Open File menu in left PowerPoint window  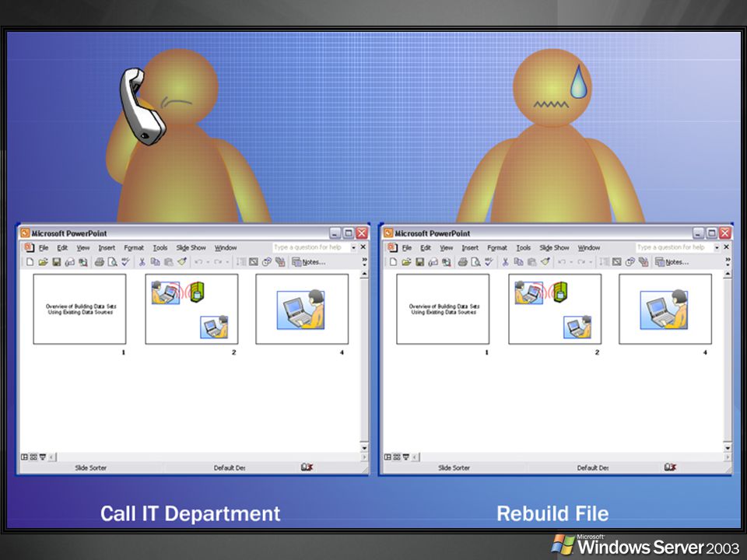(x=44, y=247)
